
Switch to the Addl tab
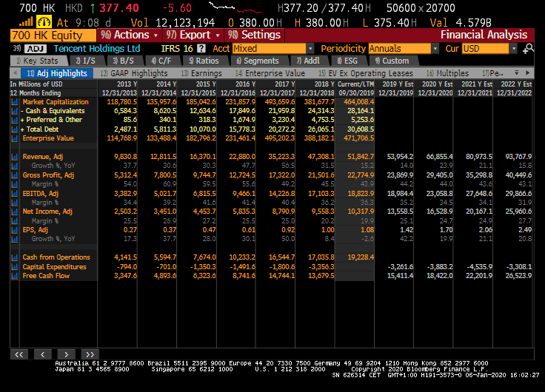[308, 61]
